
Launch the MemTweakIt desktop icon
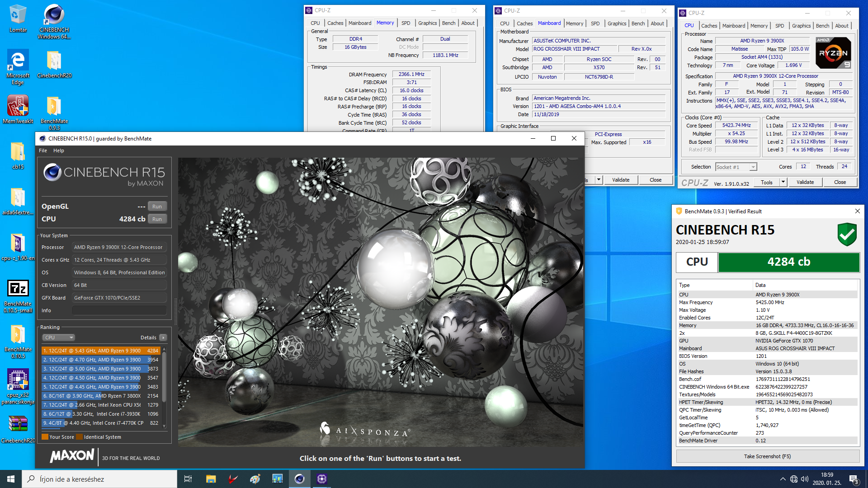(18, 109)
